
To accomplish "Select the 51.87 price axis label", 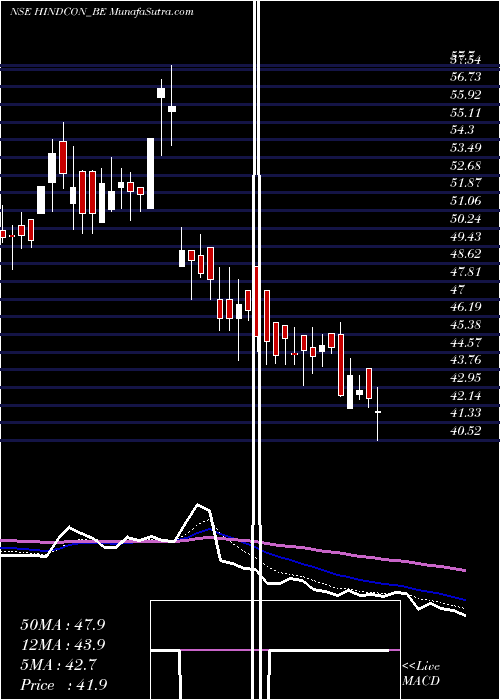I will tap(466, 183).
